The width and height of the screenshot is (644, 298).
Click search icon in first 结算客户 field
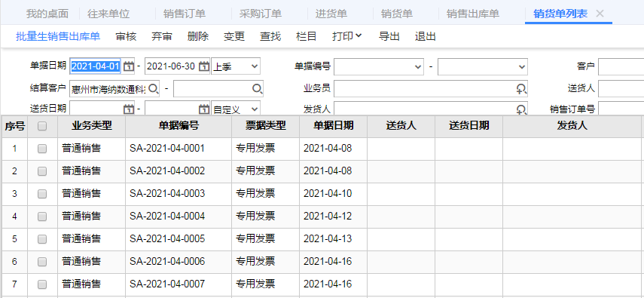click(154, 88)
